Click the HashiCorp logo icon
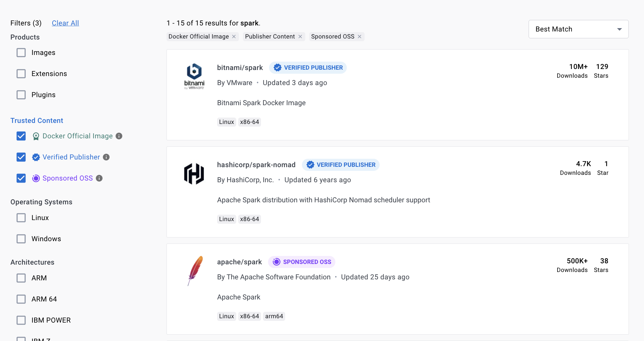Screen dimensions: 644x341 point(194,174)
